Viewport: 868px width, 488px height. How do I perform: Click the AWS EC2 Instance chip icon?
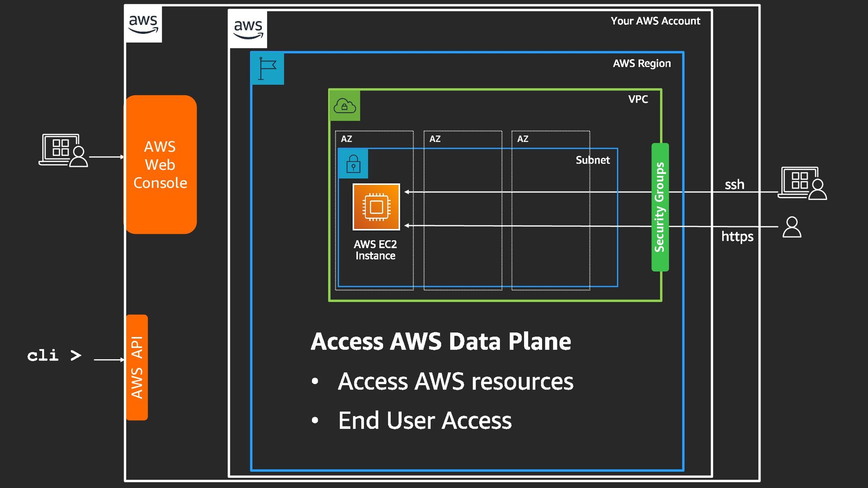tap(376, 207)
